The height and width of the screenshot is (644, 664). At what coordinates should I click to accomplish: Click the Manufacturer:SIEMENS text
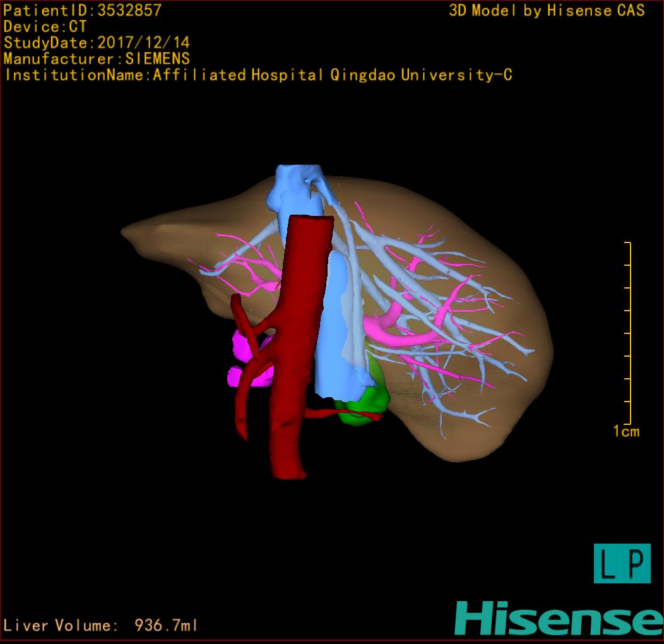97,59
